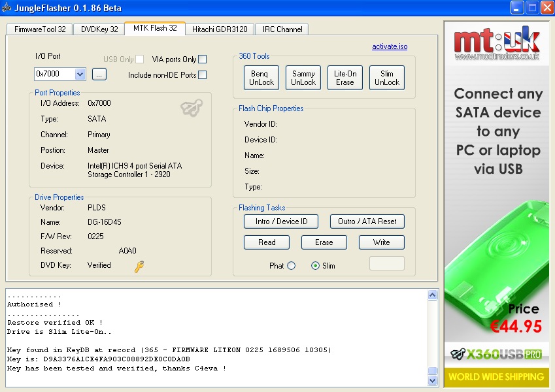Go to the Hitachi GDR3120 tab
Screen dimensions: 555x392
coord(220,29)
